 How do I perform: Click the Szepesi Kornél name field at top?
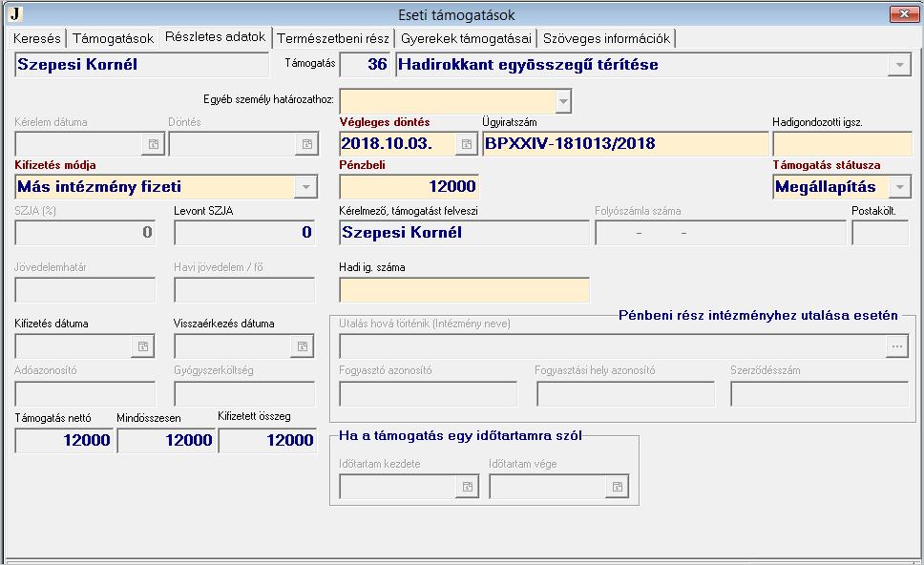coord(141,65)
